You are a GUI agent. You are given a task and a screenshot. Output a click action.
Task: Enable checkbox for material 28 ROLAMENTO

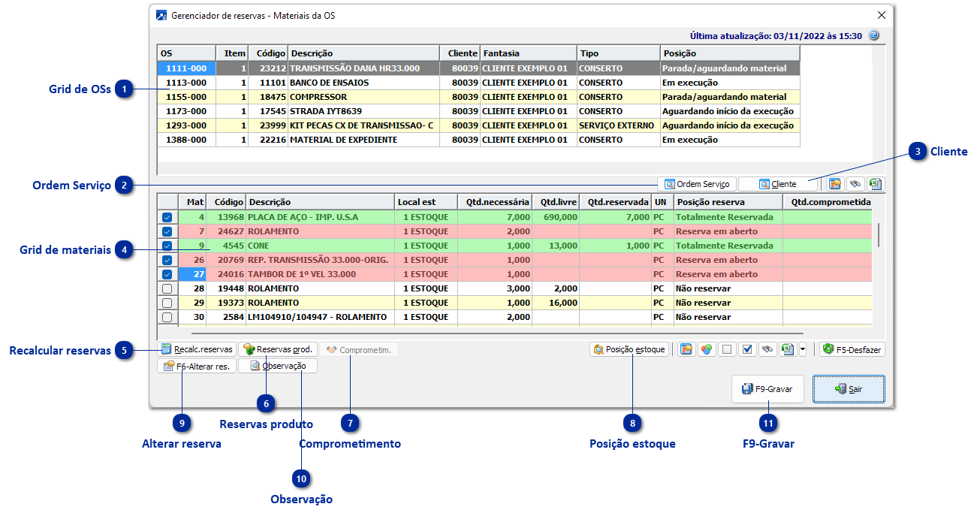[x=167, y=288]
